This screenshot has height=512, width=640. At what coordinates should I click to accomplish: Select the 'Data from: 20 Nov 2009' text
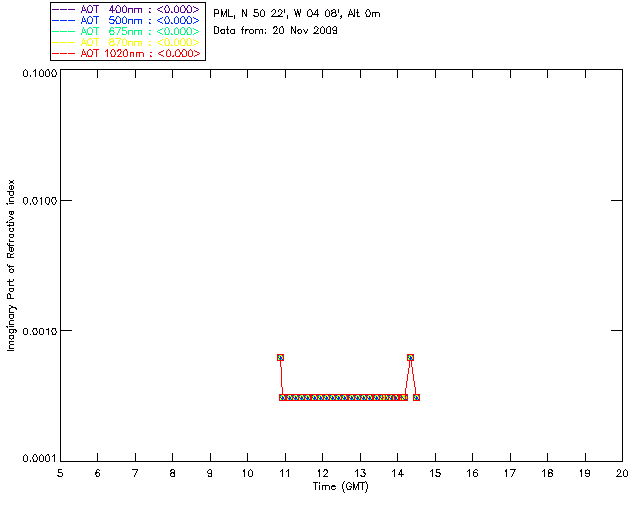[276, 31]
